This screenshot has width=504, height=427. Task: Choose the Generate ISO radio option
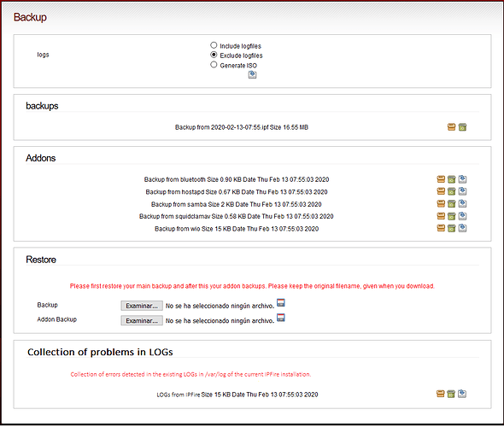(214, 65)
